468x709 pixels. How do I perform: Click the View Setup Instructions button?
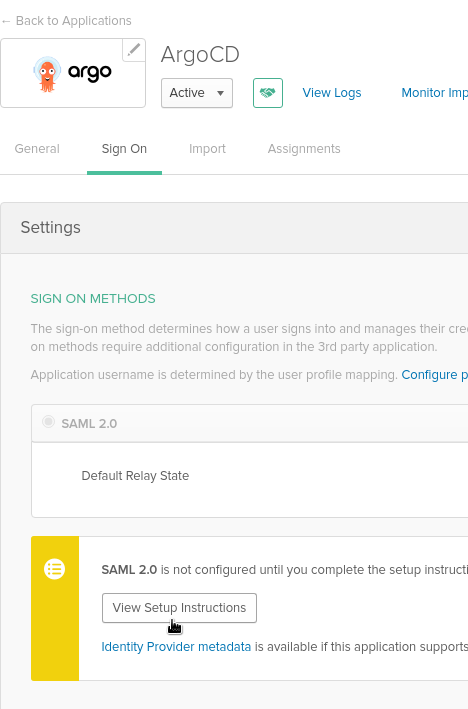pyautogui.click(x=179, y=608)
